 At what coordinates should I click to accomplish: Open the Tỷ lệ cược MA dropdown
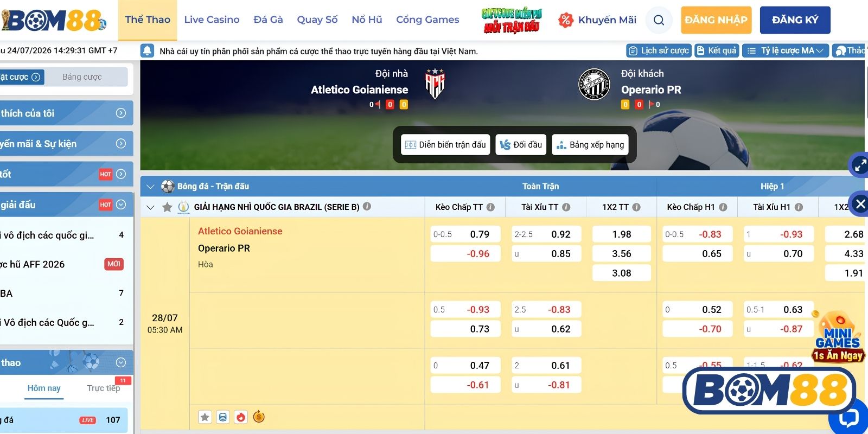coord(786,50)
